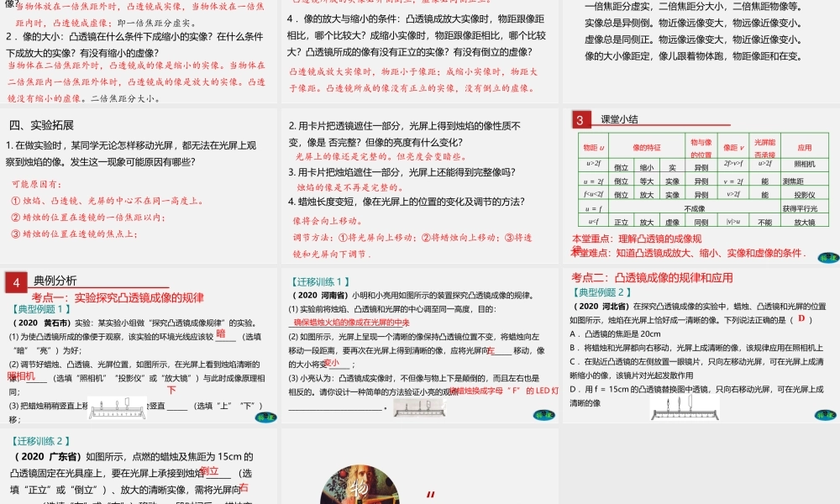Click answer 像将会向上移动。
This screenshot has width=840, height=504.
tap(328, 221)
